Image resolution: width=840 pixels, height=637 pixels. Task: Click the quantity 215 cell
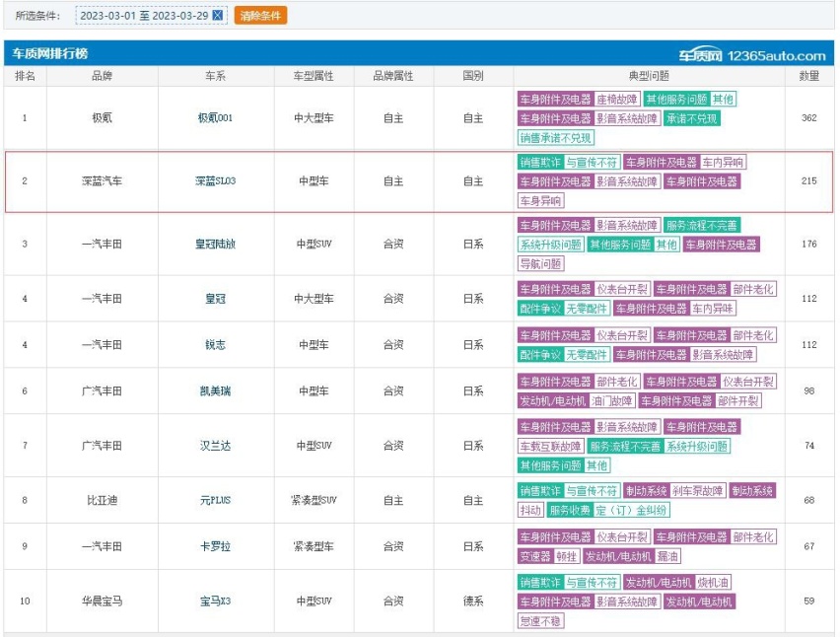click(x=808, y=181)
